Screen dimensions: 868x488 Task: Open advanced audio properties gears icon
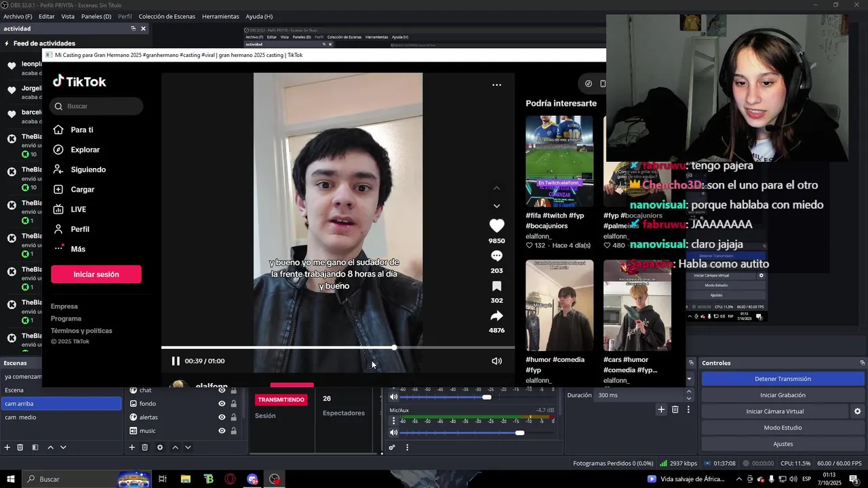[x=392, y=447]
